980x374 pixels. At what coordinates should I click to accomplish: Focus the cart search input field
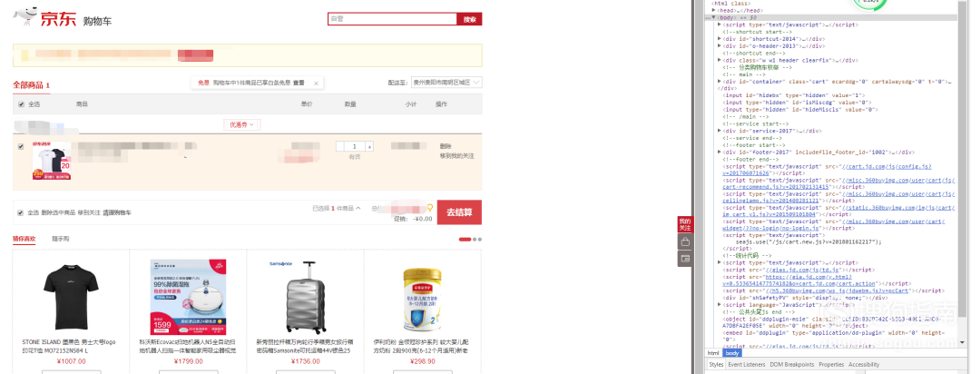click(393, 19)
